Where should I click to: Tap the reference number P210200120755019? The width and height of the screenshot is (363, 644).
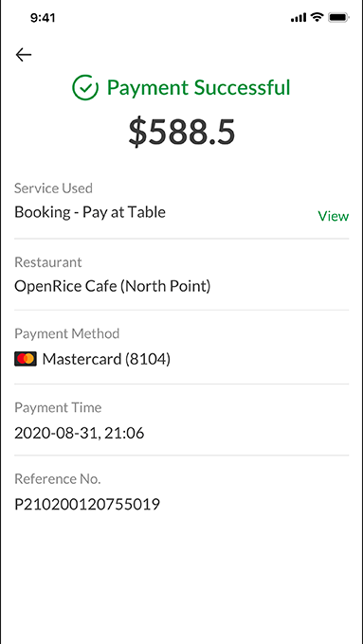point(87,505)
